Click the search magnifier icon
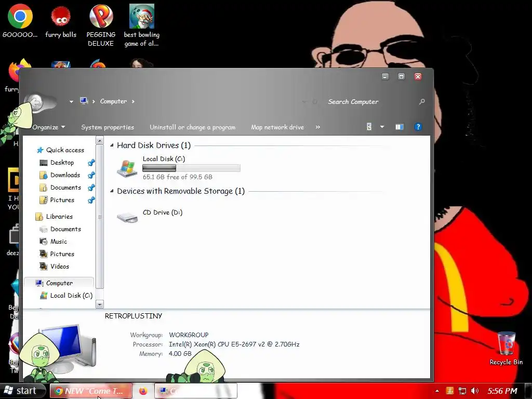 (x=422, y=101)
